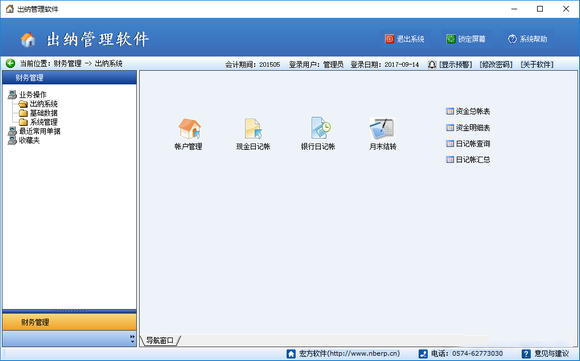Click the telephone icon in status bar
This screenshot has height=361, width=580.
pos(423,354)
